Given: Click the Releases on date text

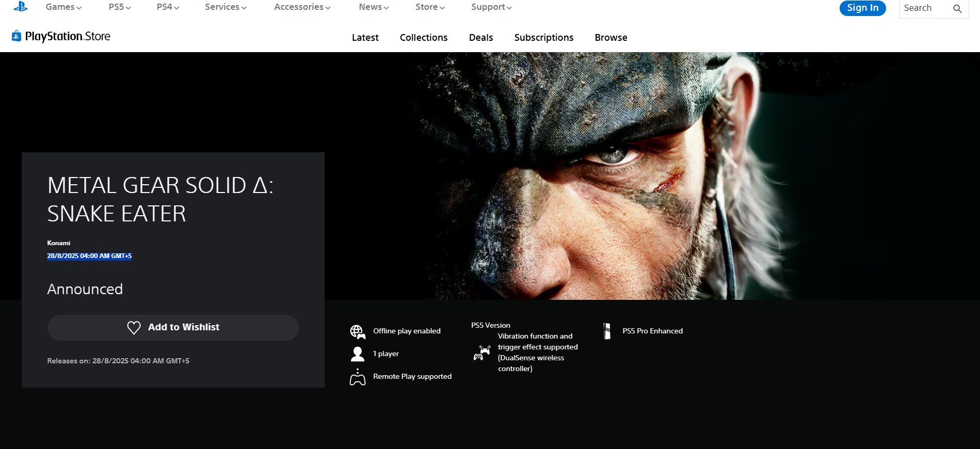Looking at the screenshot, I should [118, 361].
